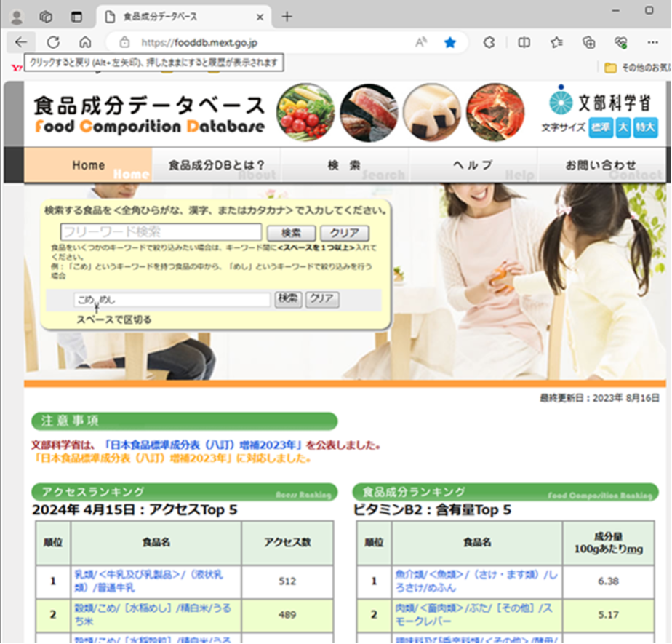Viewport: 672px width, 644px height.
Task: Set text size to 標準
Action: tap(601, 127)
